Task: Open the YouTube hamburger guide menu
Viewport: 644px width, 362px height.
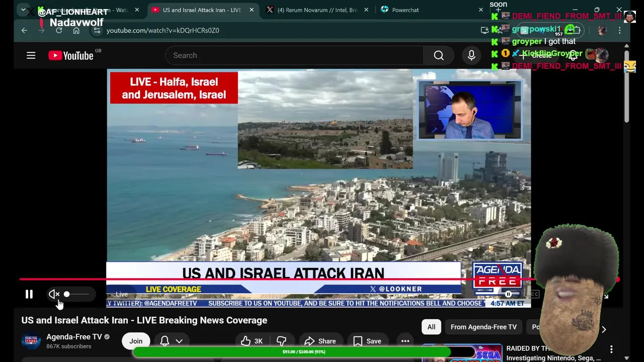Action: click(x=31, y=55)
